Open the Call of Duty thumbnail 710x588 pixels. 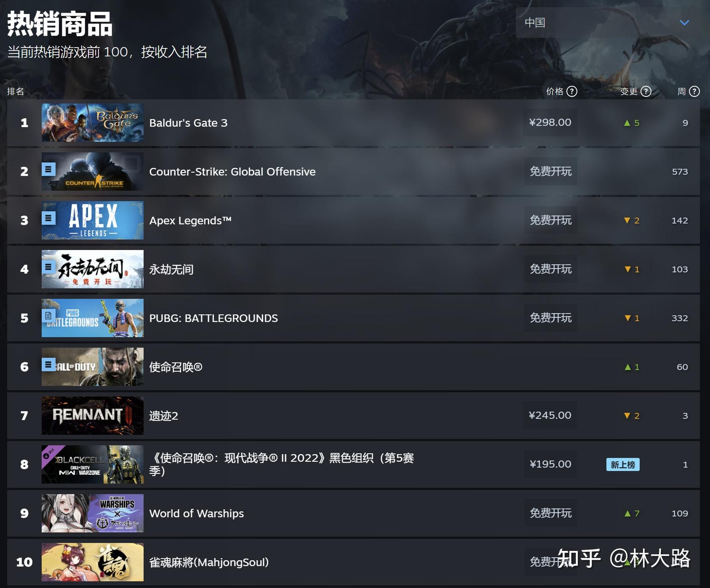coord(93,367)
